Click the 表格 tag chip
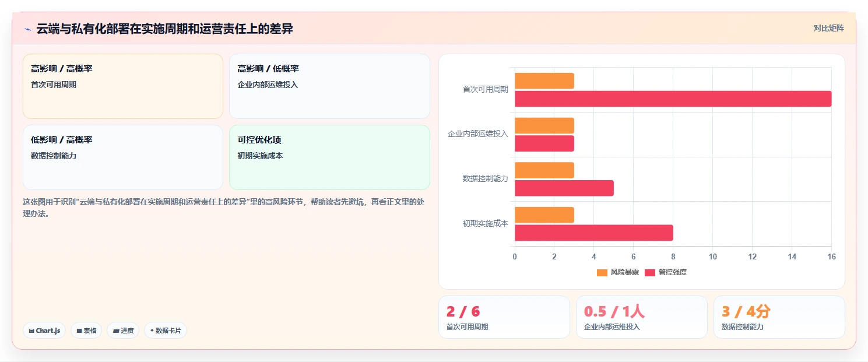 tap(86, 331)
